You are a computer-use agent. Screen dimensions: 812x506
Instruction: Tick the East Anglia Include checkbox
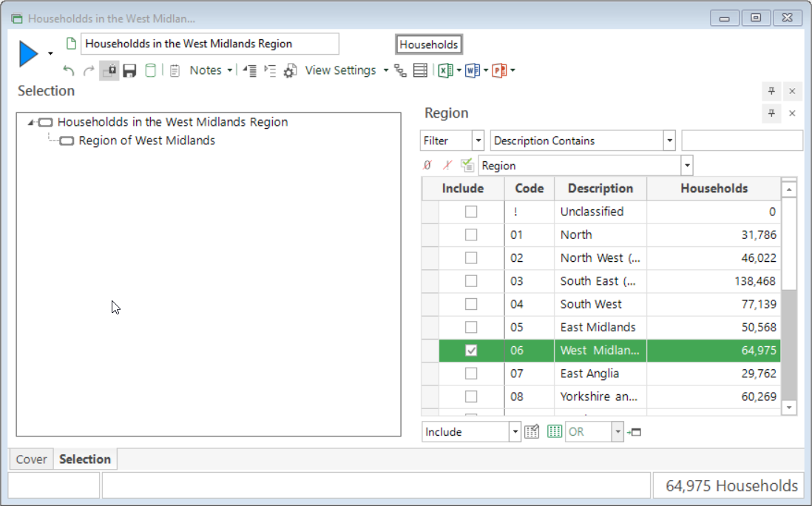tap(471, 374)
